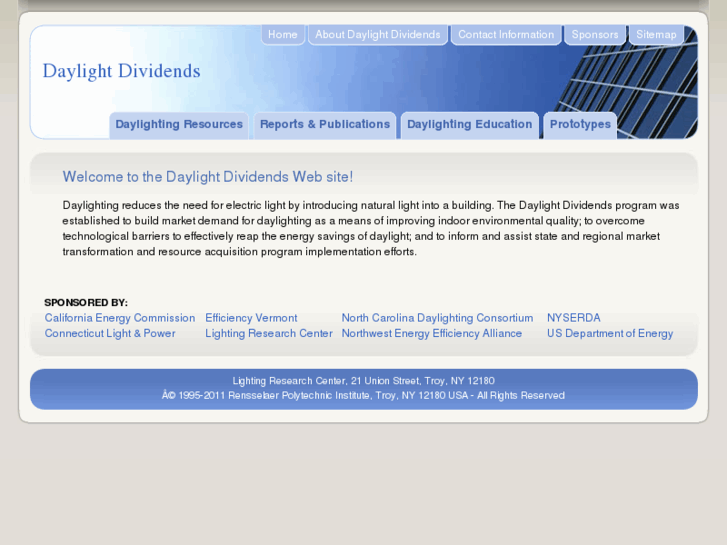Image resolution: width=727 pixels, height=545 pixels.
Task: Go to About Daylight Dividends
Action: (378, 35)
